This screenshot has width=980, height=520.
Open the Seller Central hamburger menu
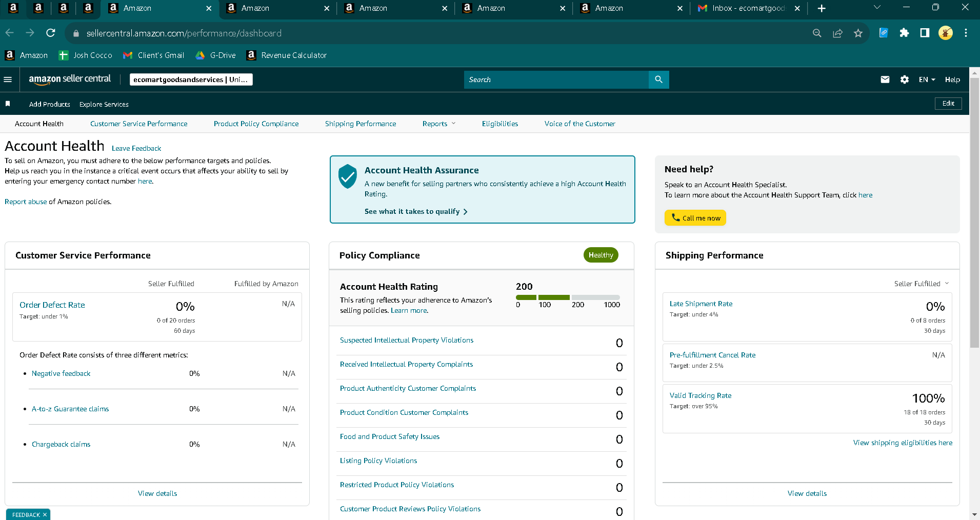point(8,79)
